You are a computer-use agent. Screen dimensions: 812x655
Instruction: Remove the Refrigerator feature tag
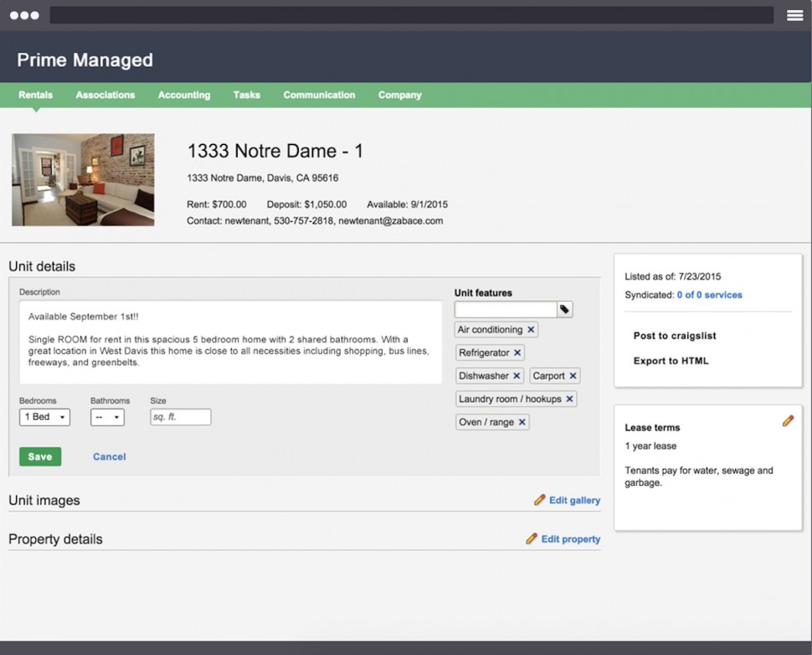tap(517, 353)
